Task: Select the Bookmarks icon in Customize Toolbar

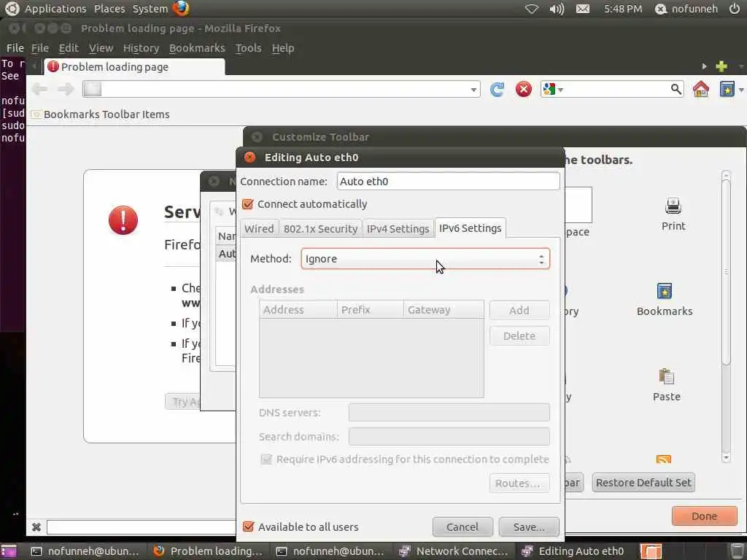Action: (x=664, y=291)
